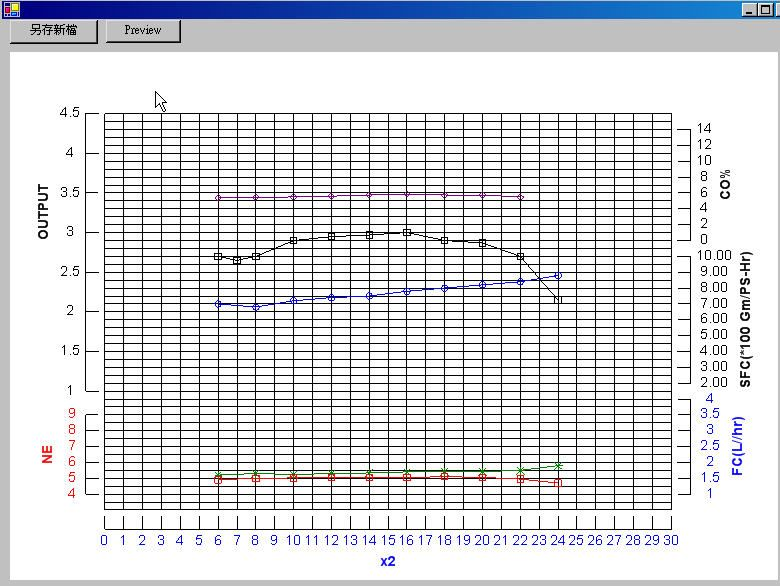This screenshot has width=780, height=586.
Task: Click the application icon in title bar
Action: click(11, 9)
